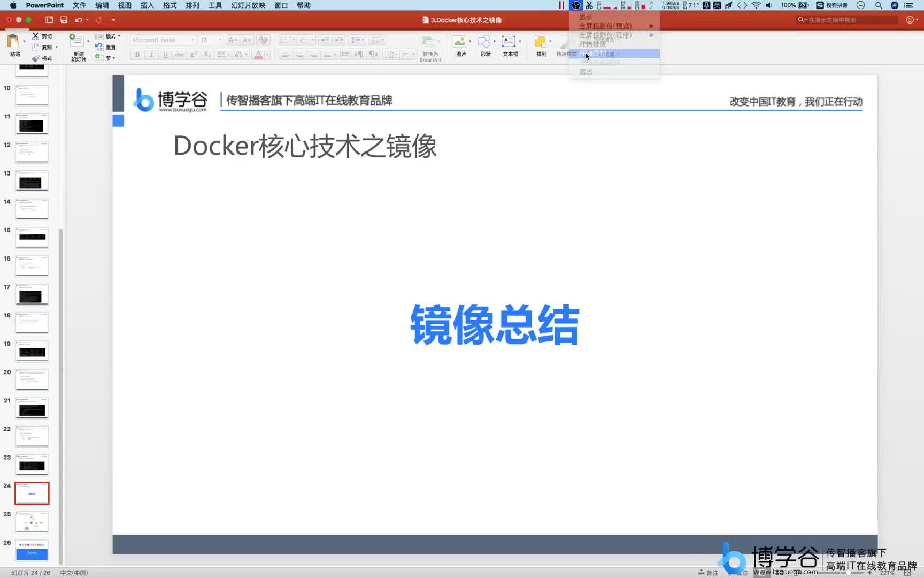
Task: Select slide 21 thumbnail
Action: [32, 408]
